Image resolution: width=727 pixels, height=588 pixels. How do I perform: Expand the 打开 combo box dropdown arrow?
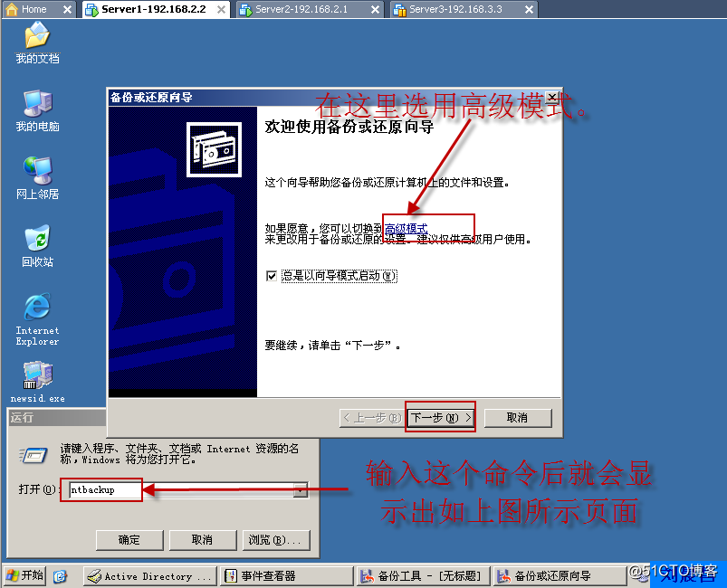pos(301,489)
